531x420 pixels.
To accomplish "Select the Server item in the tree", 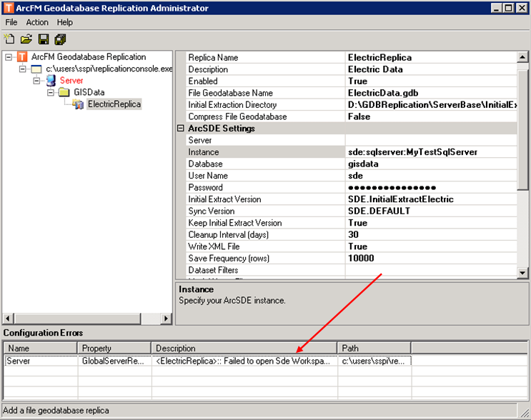I will 71,81.
